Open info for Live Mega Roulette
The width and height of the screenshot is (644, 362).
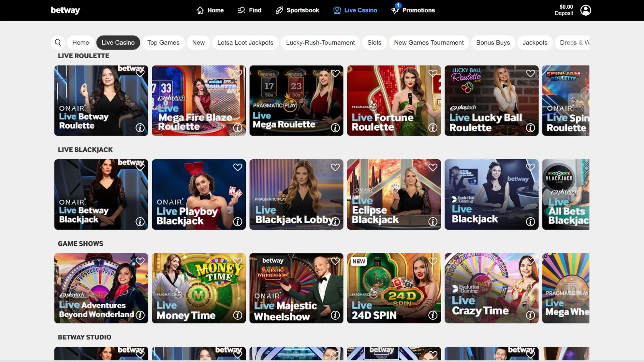click(x=335, y=128)
